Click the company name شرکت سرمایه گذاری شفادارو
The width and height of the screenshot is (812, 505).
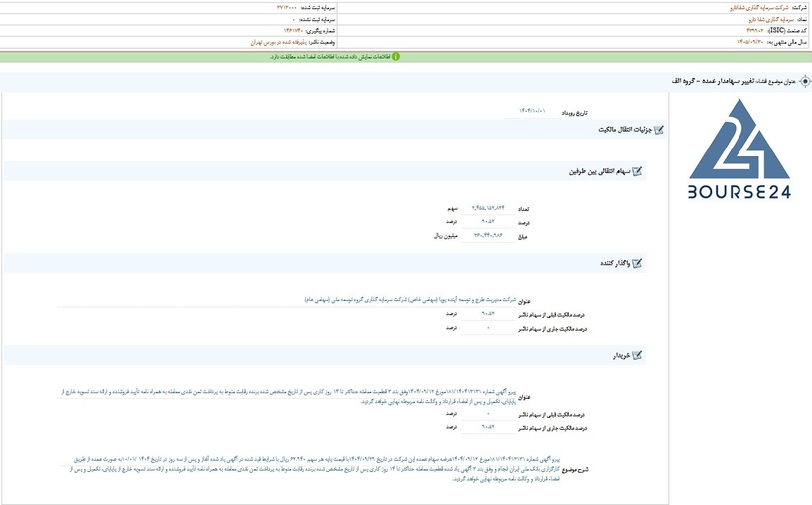point(759,8)
